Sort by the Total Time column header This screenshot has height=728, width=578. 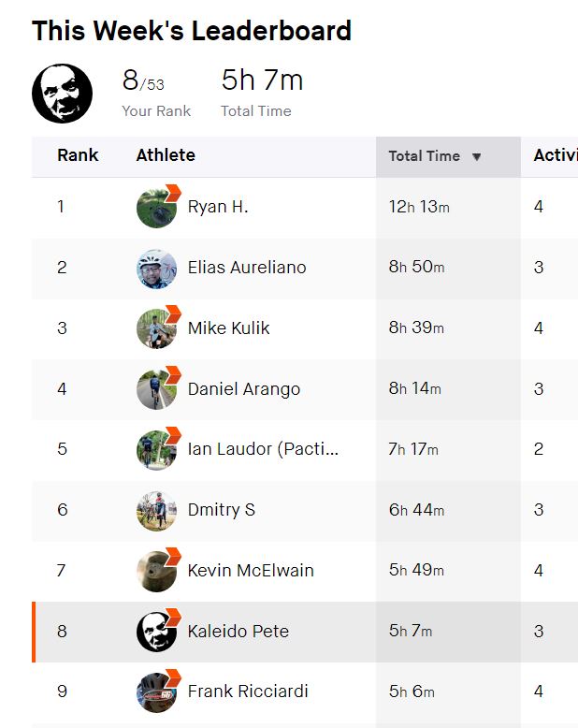424,156
